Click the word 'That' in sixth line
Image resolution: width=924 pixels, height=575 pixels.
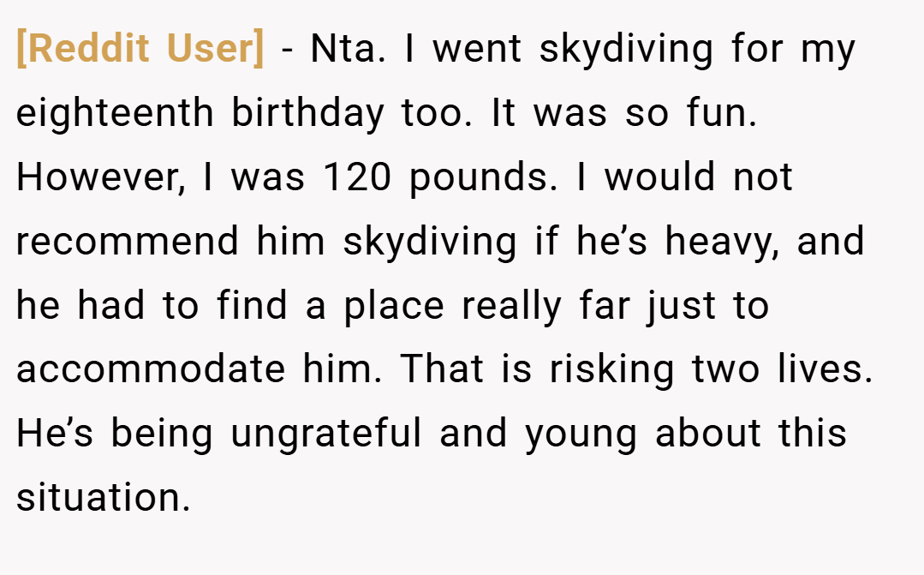(442, 369)
